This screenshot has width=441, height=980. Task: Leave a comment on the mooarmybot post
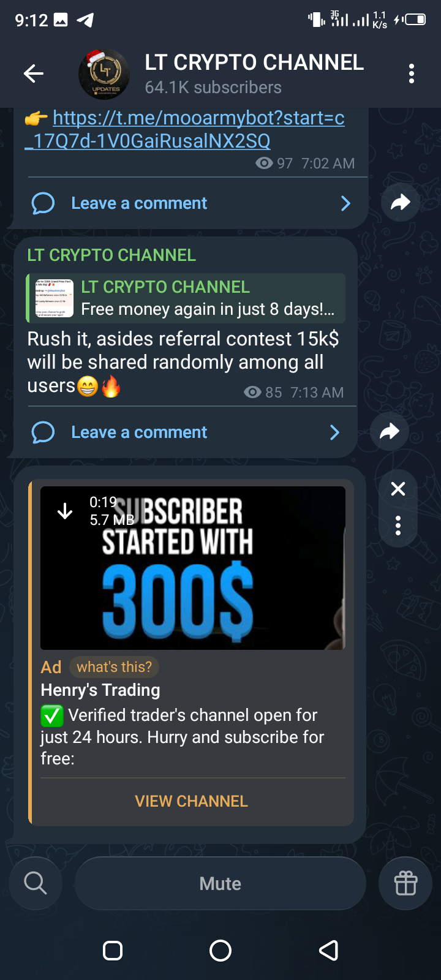139,203
